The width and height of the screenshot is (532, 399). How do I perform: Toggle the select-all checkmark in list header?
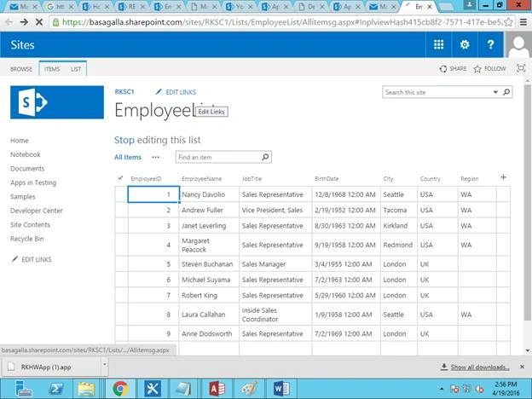[x=120, y=178]
